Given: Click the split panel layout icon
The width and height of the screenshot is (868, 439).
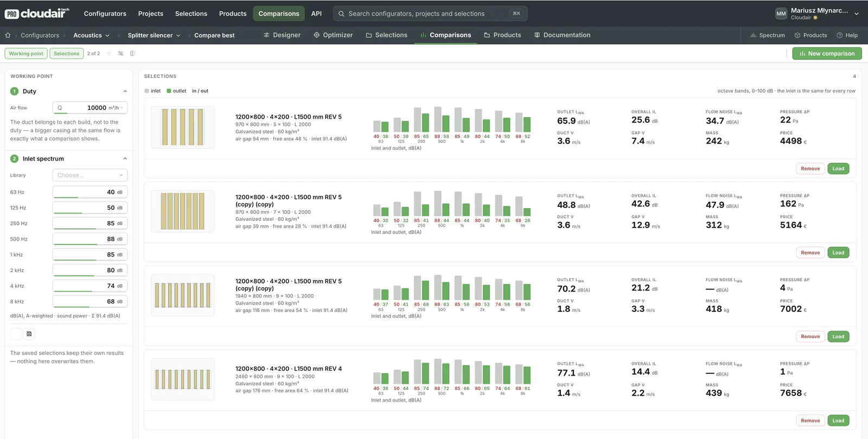Looking at the screenshot, I should coord(133,54).
